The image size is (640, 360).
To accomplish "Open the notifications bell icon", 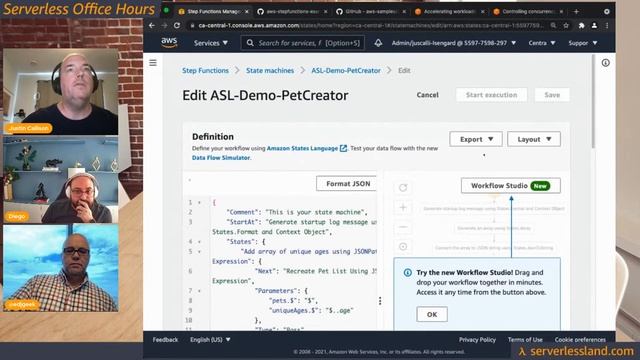I will tap(378, 43).
